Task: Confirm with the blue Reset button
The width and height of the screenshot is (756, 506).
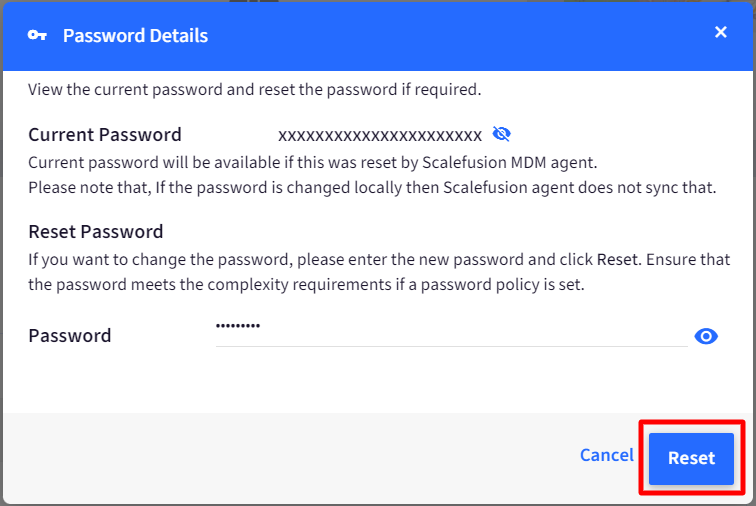Action: click(x=691, y=458)
